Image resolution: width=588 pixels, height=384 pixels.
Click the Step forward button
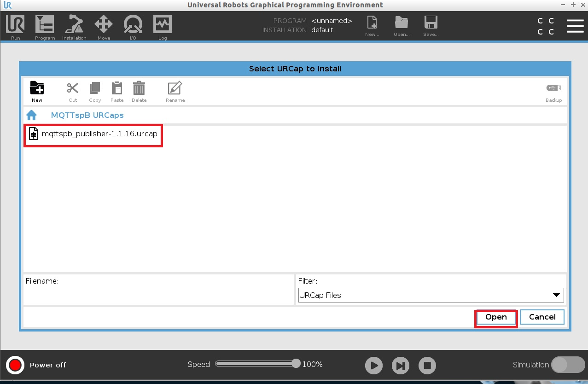point(401,366)
